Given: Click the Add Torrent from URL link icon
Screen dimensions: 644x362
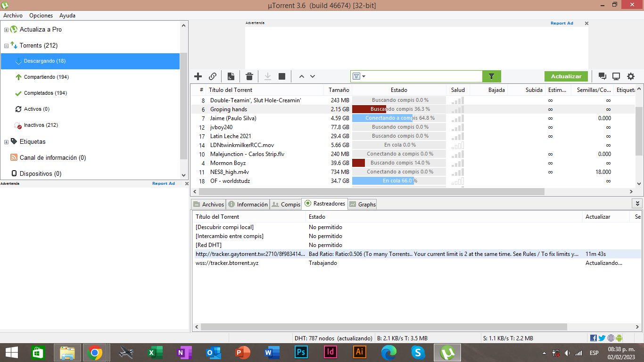Looking at the screenshot, I should pyautogui.click(x=213, y=76).
